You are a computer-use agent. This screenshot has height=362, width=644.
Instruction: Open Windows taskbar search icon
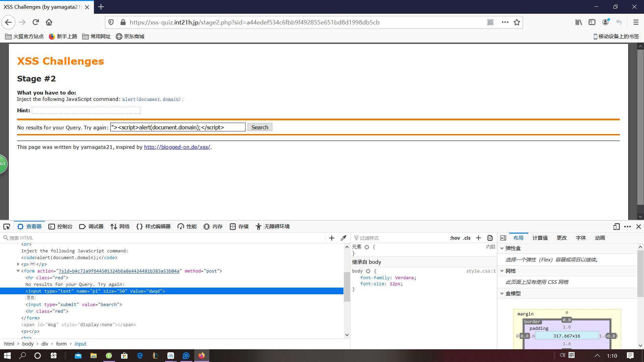pos(22,356)
